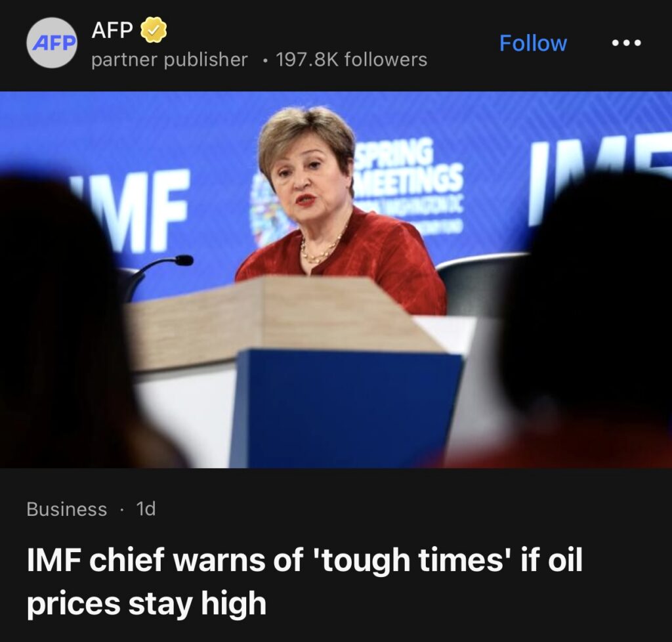Click the AFP circular logo avatar
This screenshot has height=642, width=672.
(x=52, y=43)
